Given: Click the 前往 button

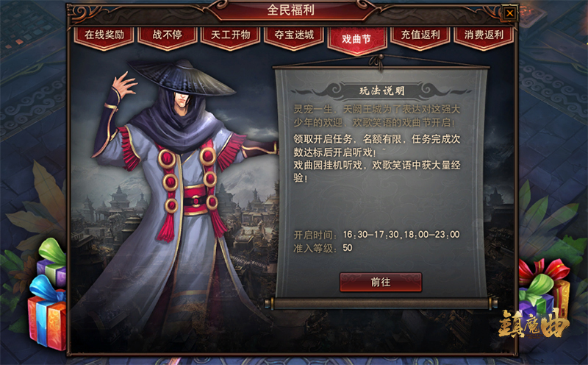Looking at the screenshot, I should tap(381, 282).
